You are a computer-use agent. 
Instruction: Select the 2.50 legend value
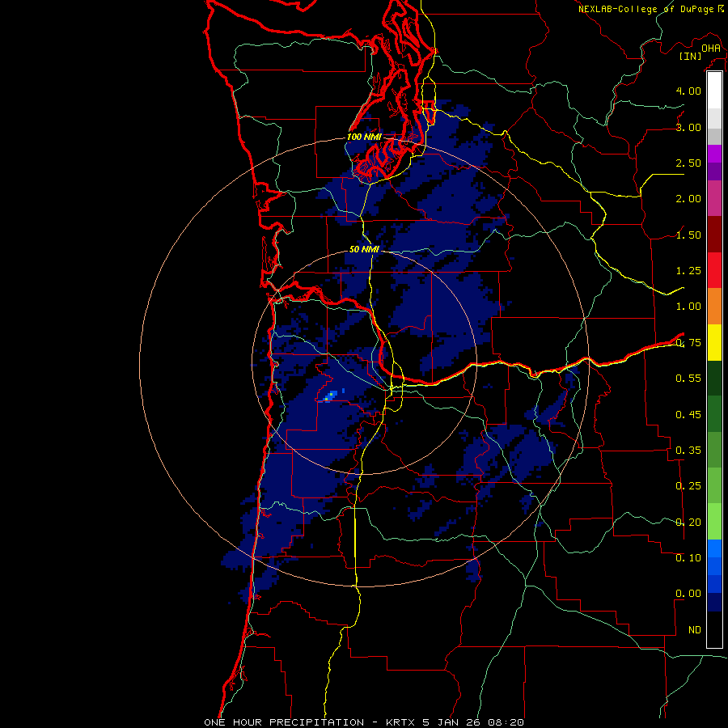[688, 163]
